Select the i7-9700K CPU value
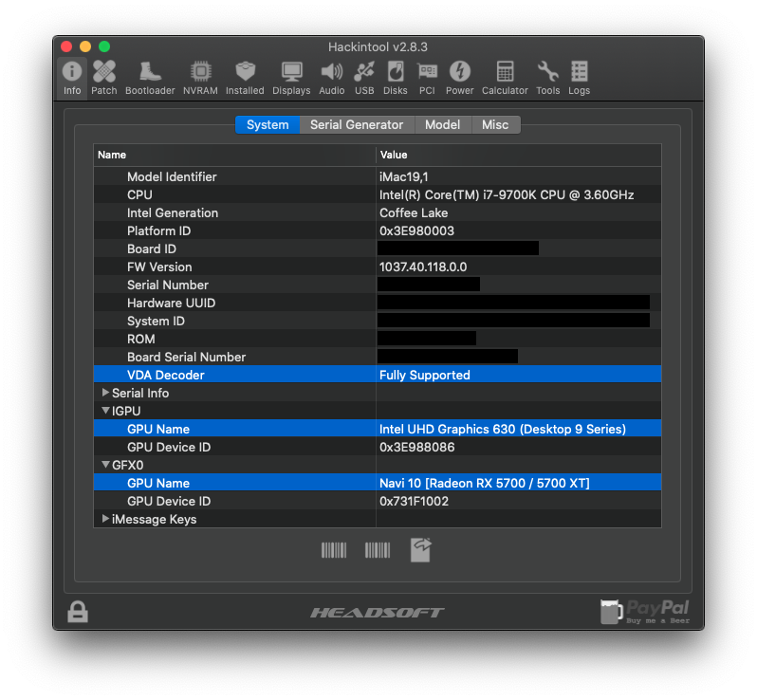757x700 pixels. 507,194
